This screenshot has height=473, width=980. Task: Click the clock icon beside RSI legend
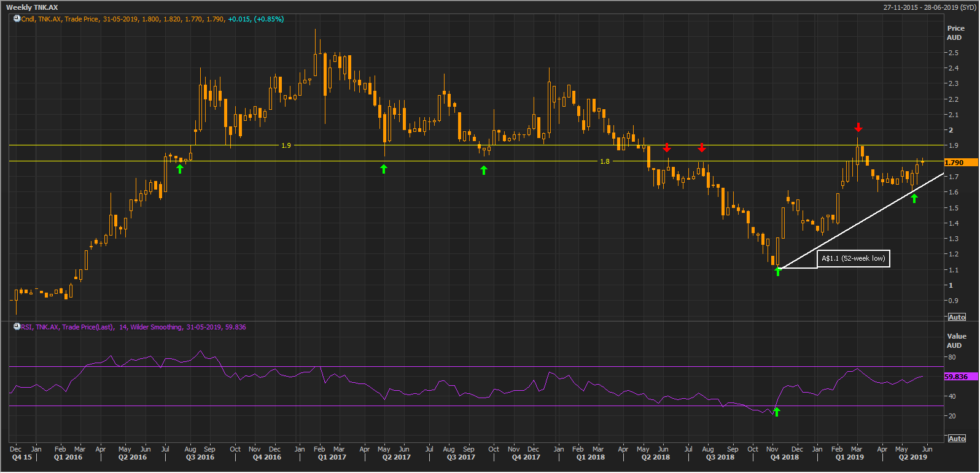pyautogui.click(x=17, y=327)
